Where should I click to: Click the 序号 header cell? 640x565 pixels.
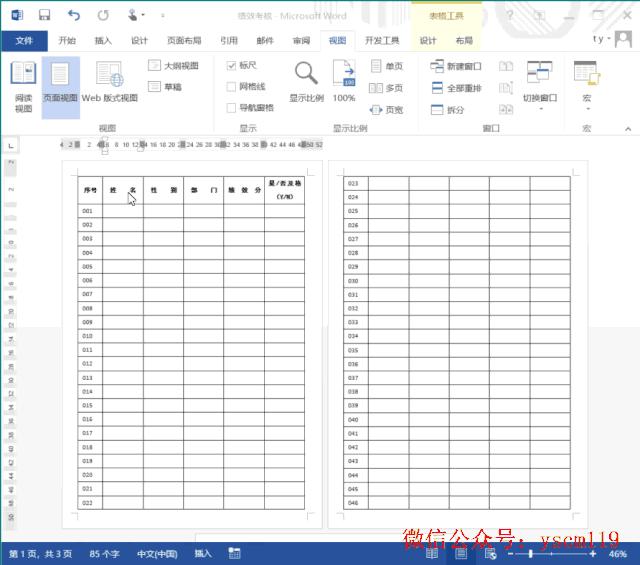pyautogui.click(x=90, y=190)
